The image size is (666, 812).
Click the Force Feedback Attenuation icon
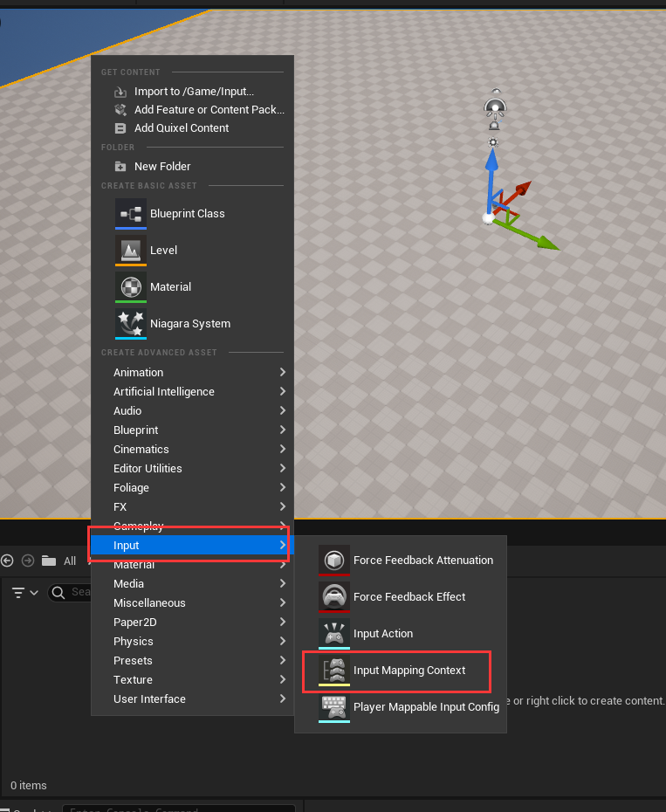333,561
